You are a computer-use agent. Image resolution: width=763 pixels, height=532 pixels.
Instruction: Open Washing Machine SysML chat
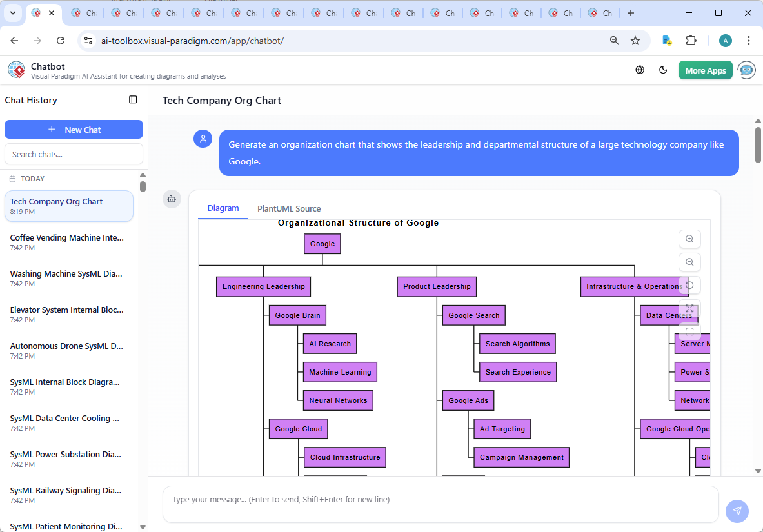pos(69,278)
